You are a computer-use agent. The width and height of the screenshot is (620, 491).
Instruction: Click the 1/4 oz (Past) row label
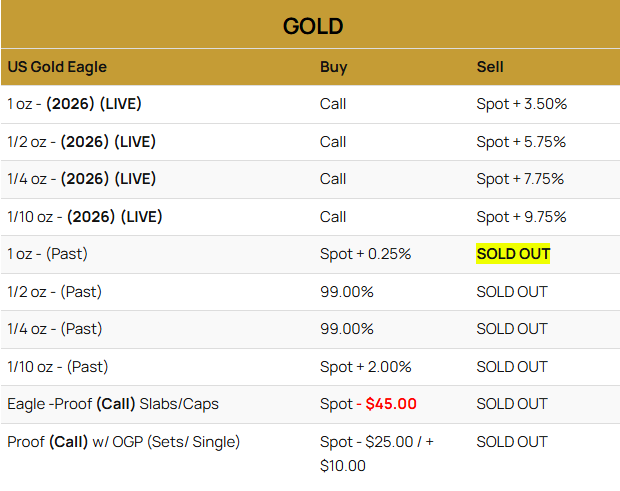click(55, 329)
